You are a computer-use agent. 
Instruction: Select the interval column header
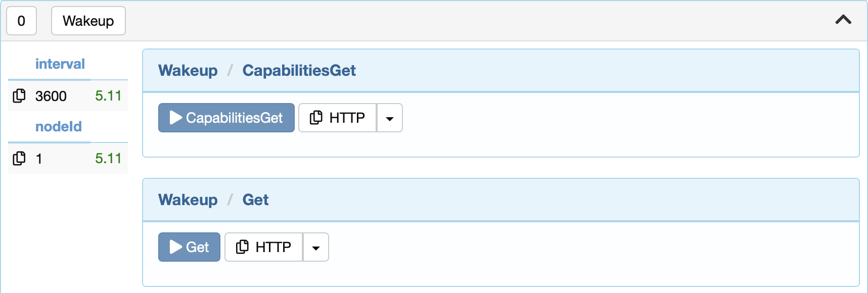click(60, 64)
